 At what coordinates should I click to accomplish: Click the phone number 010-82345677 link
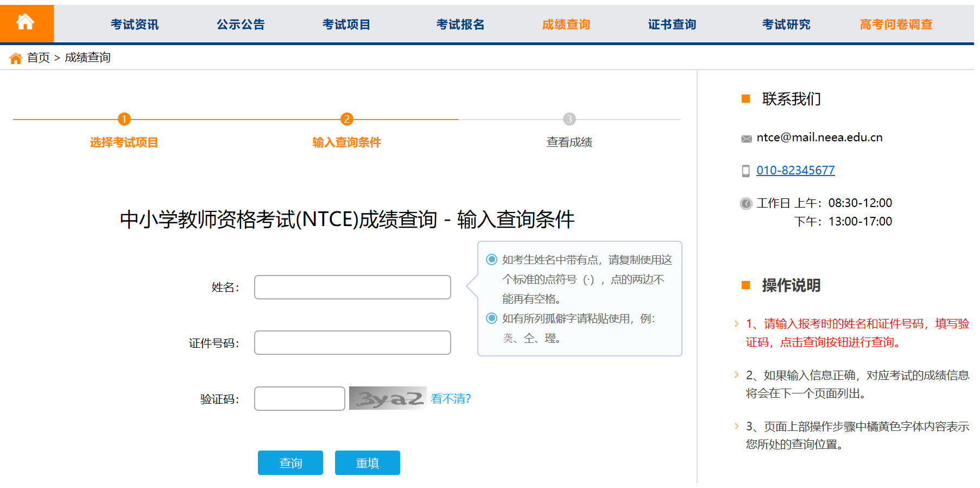tap(795, 170)
